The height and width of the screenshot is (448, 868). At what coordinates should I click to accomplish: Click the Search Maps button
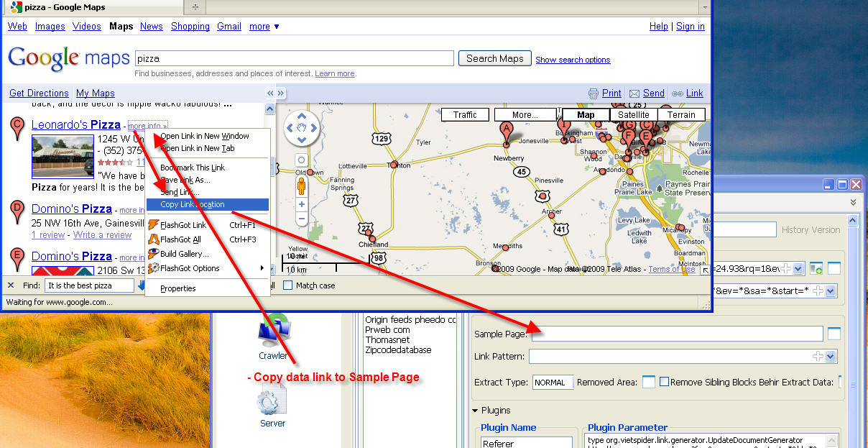pos(495,59)
